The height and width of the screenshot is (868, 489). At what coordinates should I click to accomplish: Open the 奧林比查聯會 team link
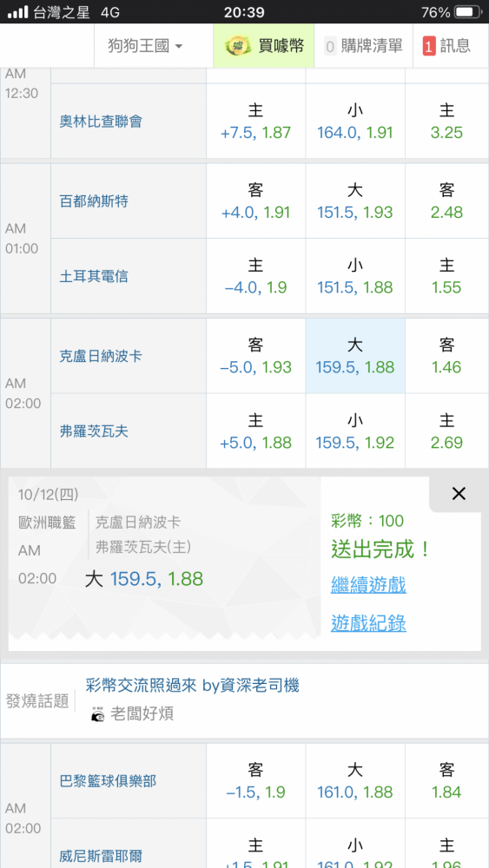click(101, 122)
